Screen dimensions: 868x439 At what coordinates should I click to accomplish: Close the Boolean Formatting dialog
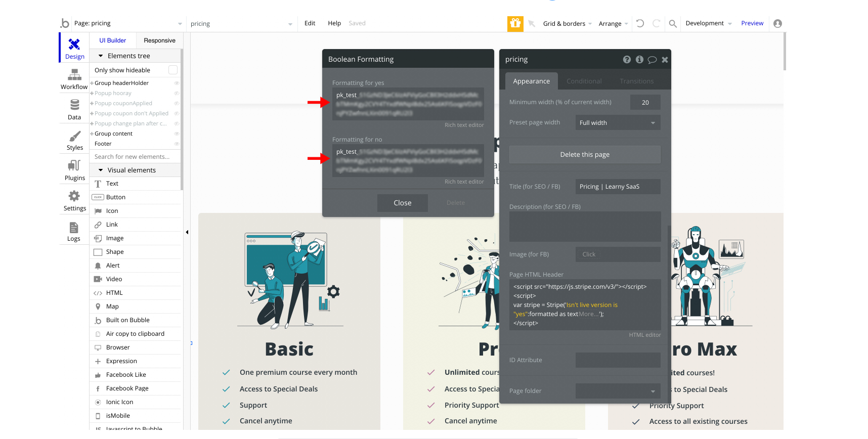coord(403,203)
